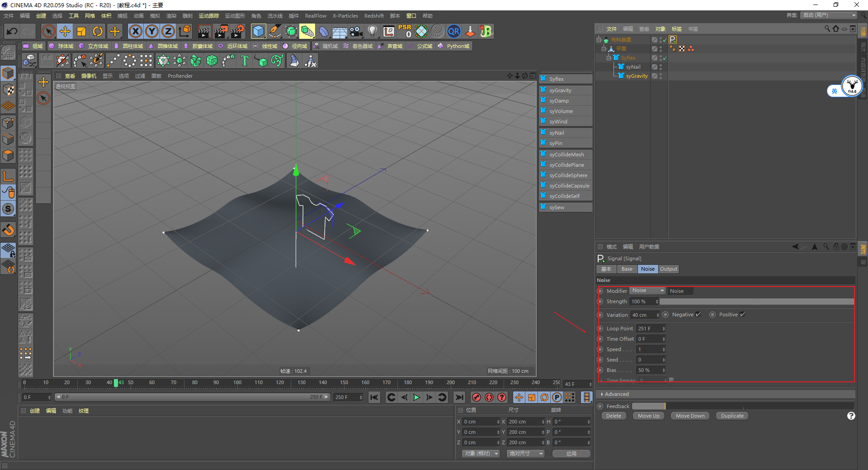Select the Move tool in toolbar

pyautogui.click(x=65, y=32)
